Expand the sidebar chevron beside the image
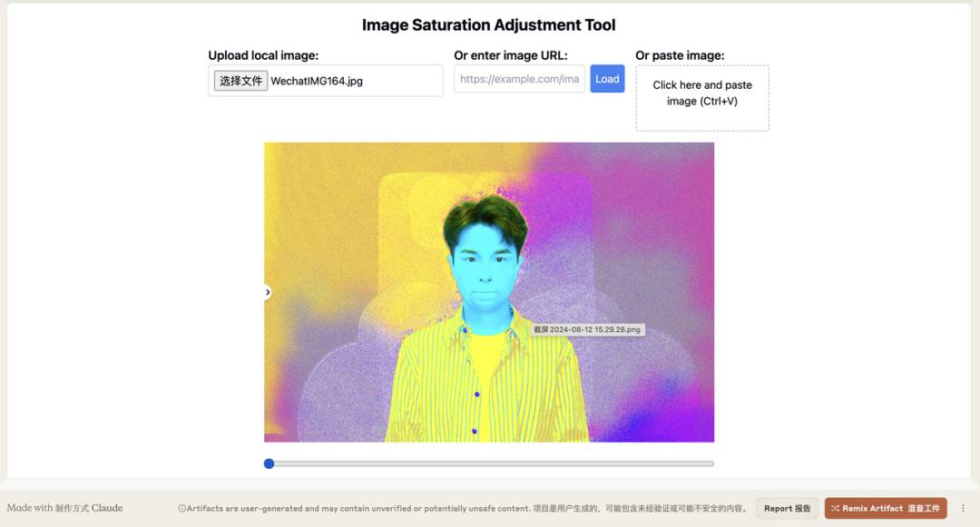 pyautogui.click(x=268, y=292)
